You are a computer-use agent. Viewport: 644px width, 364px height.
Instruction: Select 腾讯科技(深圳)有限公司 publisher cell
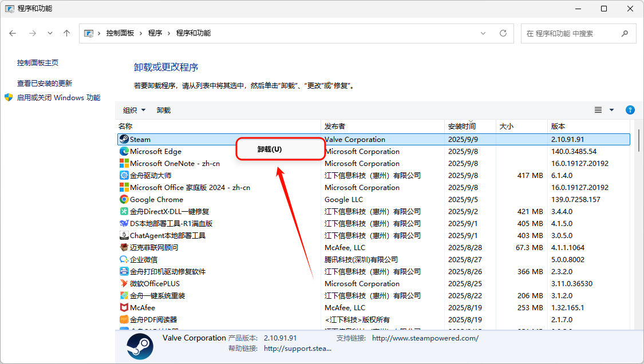361,259
